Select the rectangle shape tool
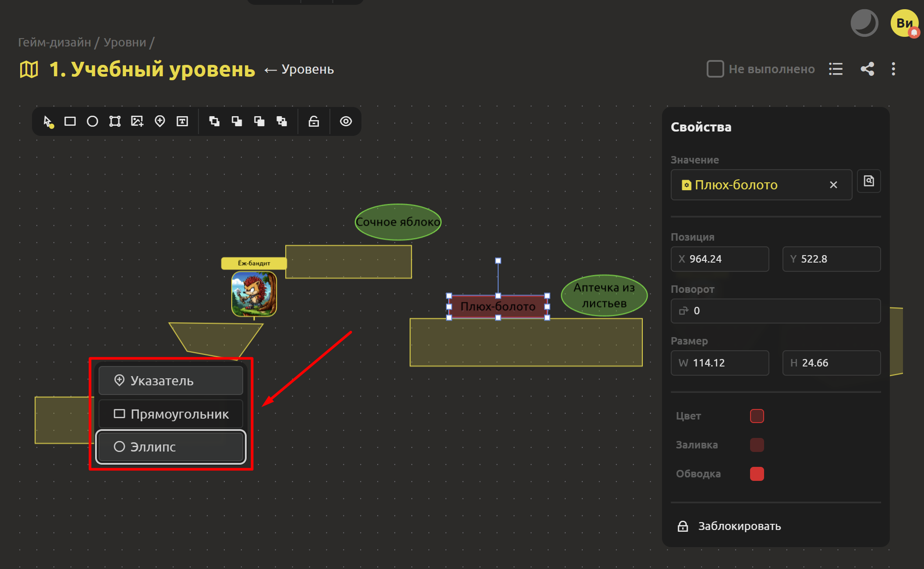The height and width of the screenshot is (569, 924). pyautogui.click(x=70, y=121)
